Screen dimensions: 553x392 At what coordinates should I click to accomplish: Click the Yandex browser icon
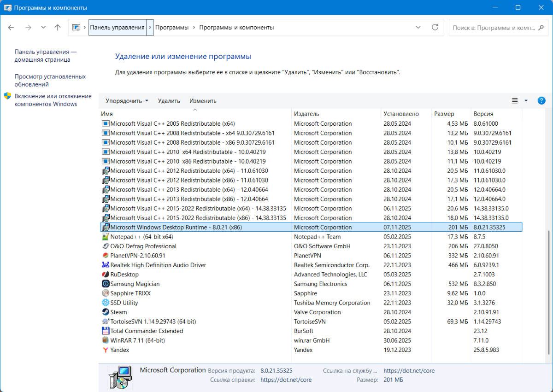point(106,350)
